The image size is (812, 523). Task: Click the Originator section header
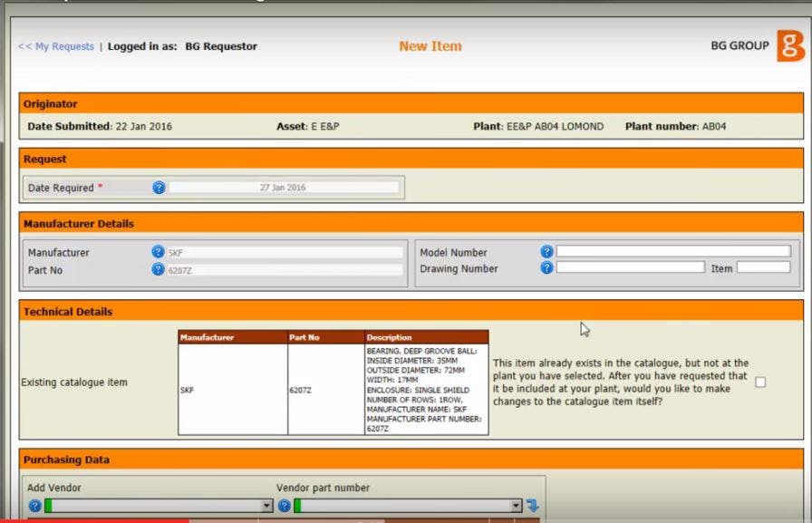411,103
